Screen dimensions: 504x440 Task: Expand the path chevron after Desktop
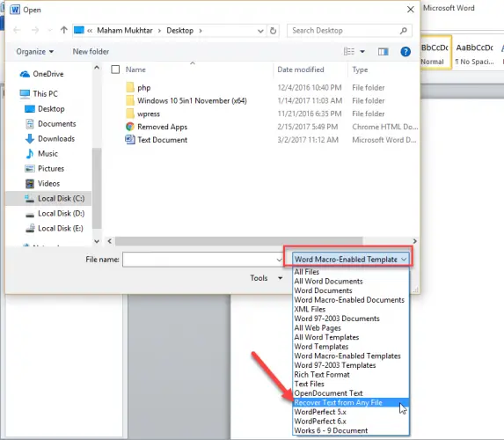click(x=201, y=31)
